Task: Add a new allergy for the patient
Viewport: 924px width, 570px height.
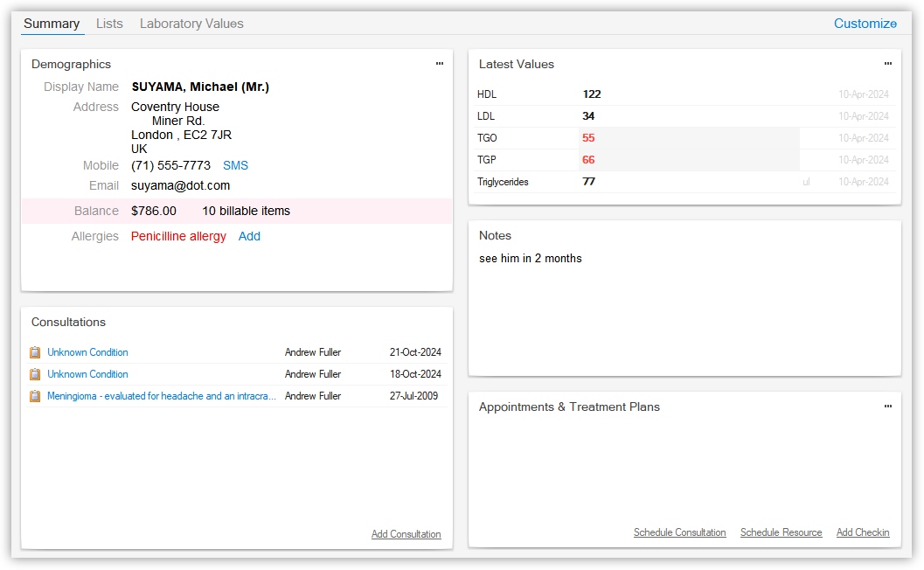Action: [249, 236]
